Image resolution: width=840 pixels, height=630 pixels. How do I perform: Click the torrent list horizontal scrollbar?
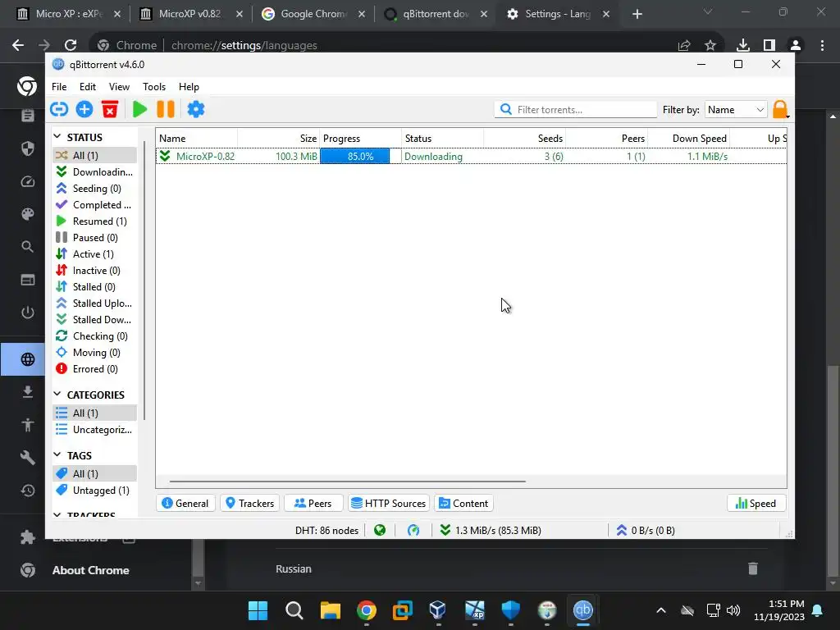click(x=348, y=481)
